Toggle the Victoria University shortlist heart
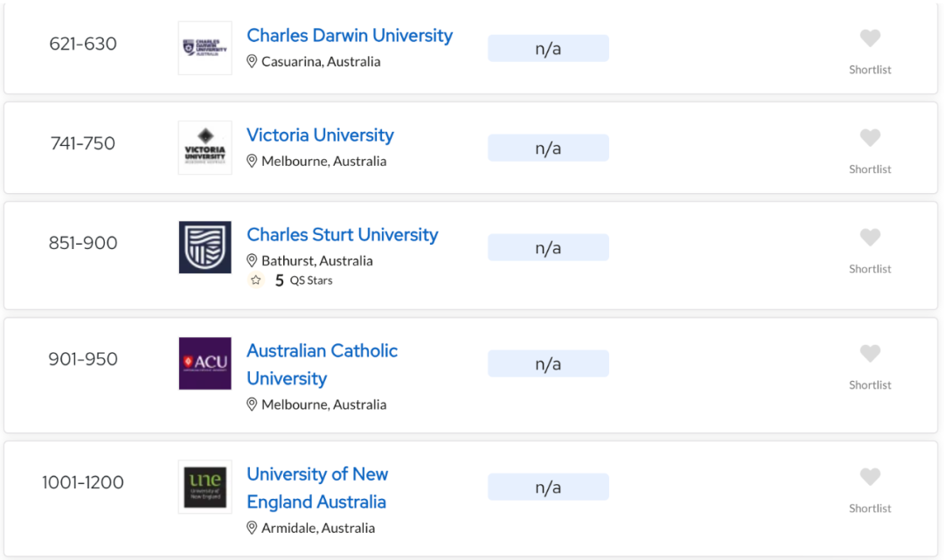944x560 pixels. click(x=870, y=138)
